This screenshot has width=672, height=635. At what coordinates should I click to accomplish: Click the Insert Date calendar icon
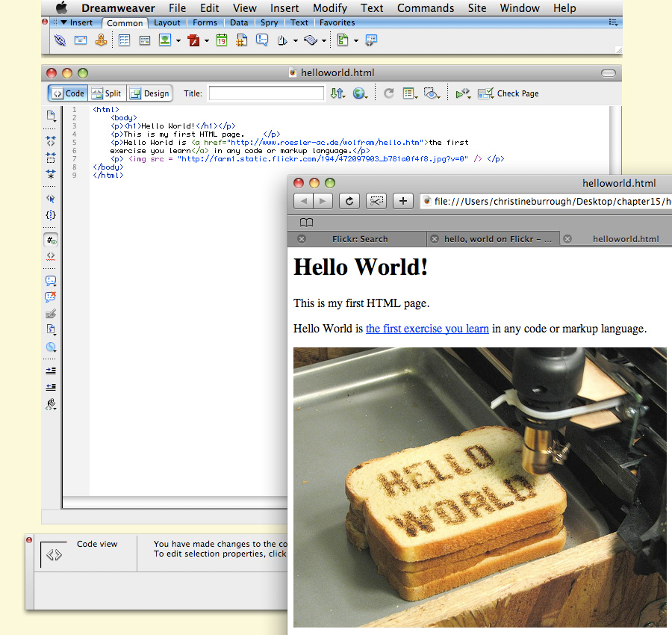point(222,40)
